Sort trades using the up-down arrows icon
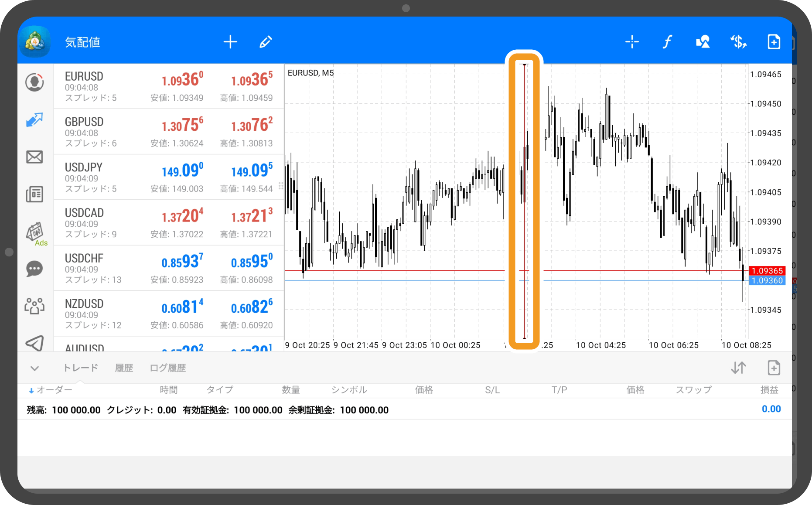Viewport: 812px width, 505px height. [738, 368]
